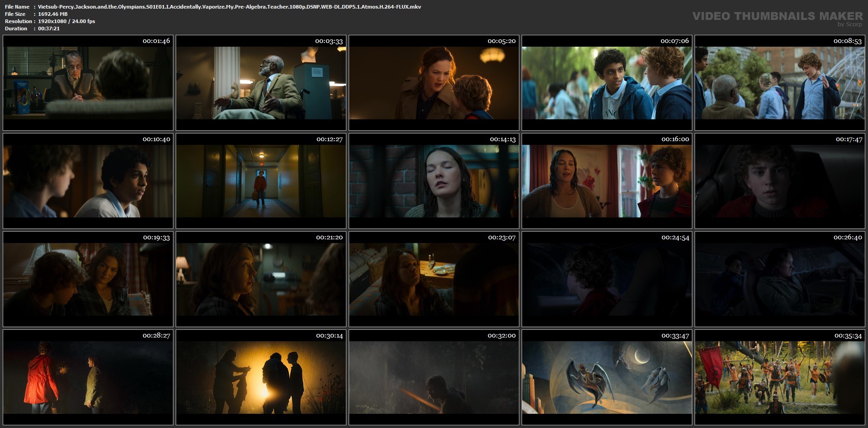Select the dark thumbnail at 00:24:54
The image size is (868, 428).
[607, 279]
